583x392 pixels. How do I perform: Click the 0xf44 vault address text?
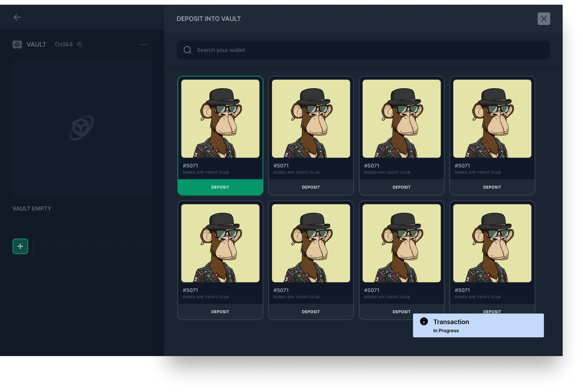(x=64, y=45)
